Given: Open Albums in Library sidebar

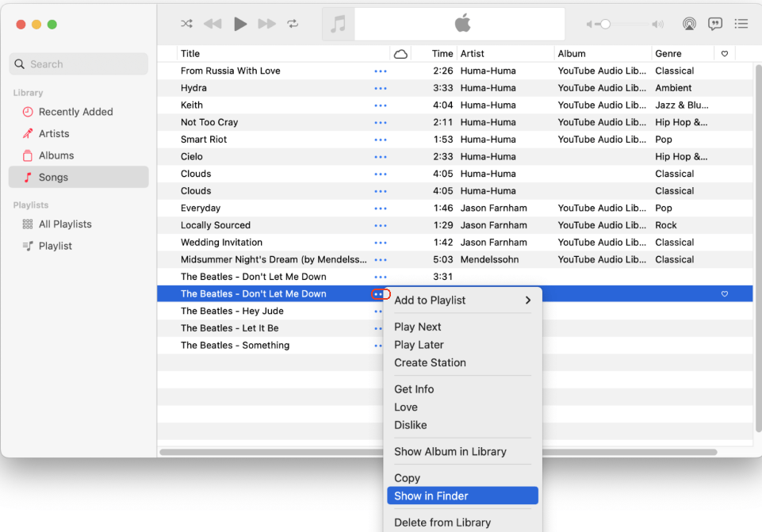Looking at the screenshot, I should coord(56,155).
